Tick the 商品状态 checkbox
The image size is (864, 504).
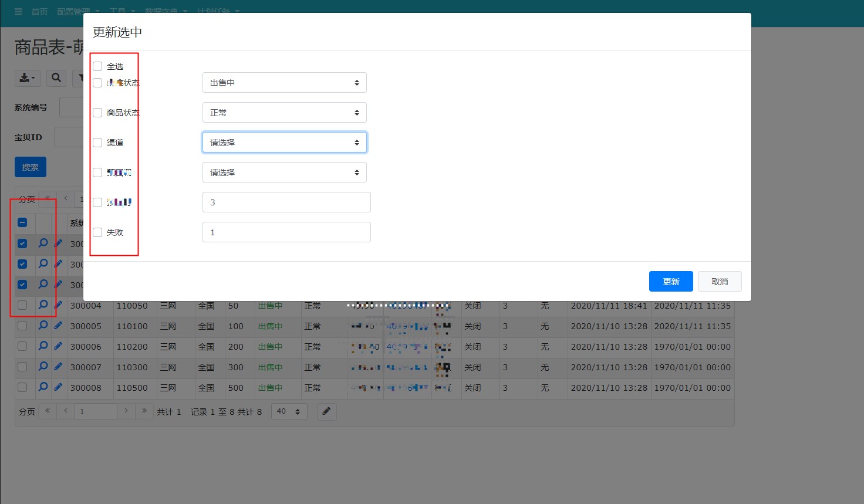[97, 113]
